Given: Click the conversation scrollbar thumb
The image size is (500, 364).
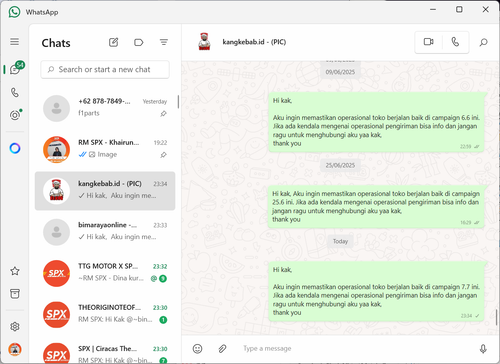Looking at the screenshot, I should (x=496, y=317).
